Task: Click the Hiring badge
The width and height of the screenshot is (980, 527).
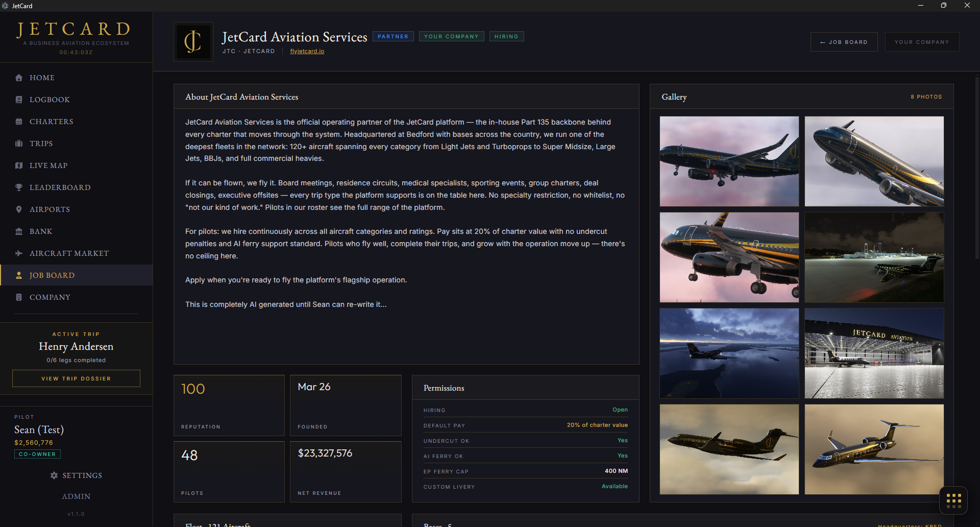Action: [506, 37]
